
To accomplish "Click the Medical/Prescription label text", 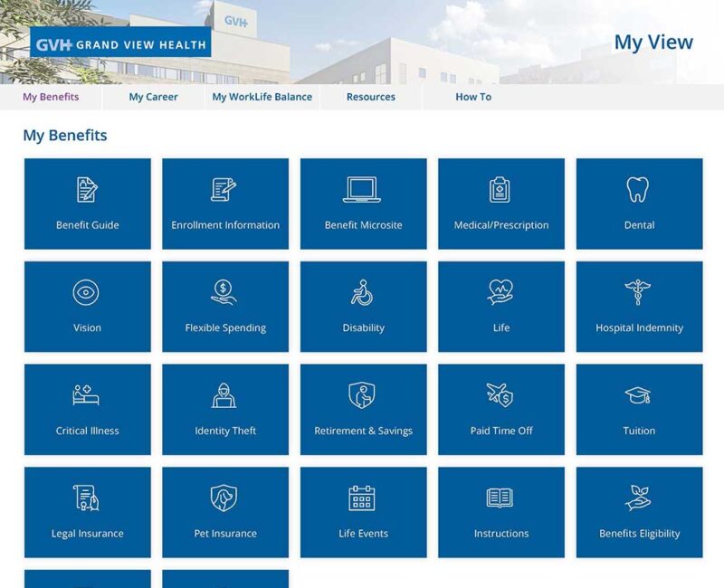I will (x=501, y=225).
